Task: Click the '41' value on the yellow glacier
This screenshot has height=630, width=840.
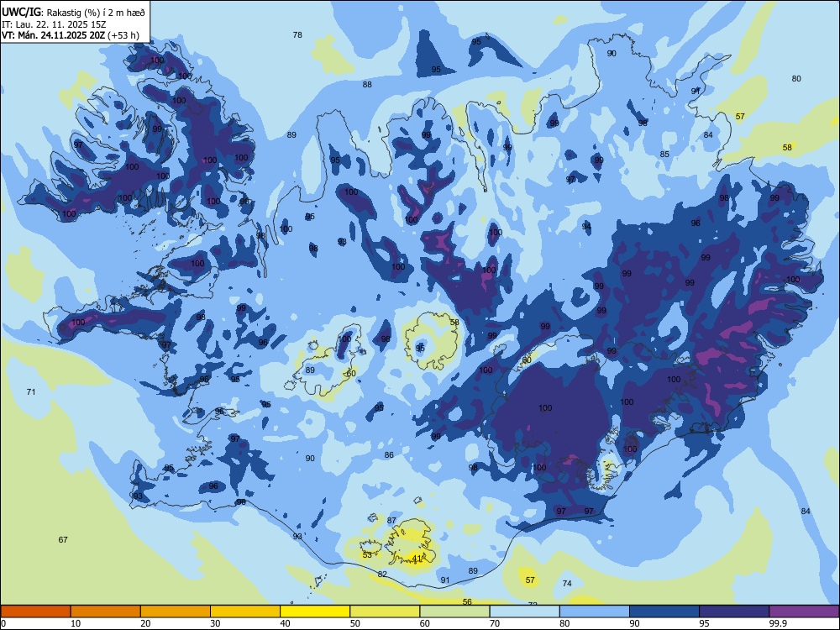Action: coord(417,559)
